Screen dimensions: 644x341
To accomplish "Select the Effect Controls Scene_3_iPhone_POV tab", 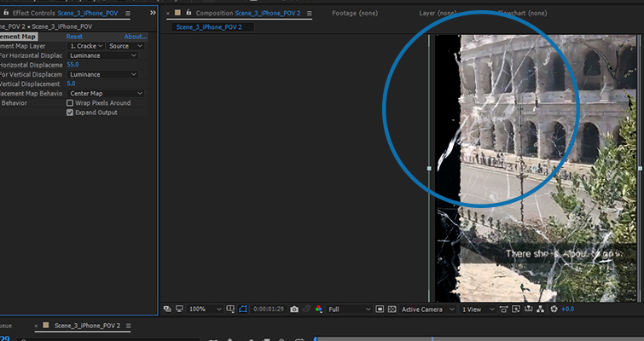I will (66, 13).
